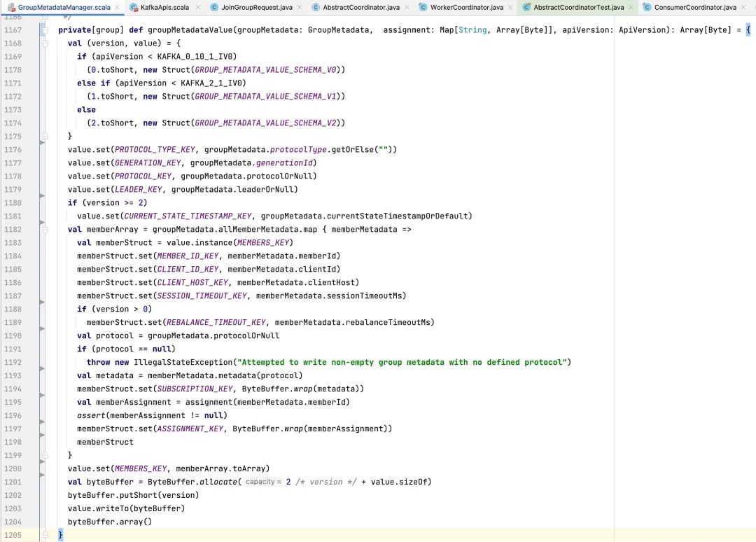Collapse the groupMetadataValue method at line 1167
The width and height of the screenshot is (756, 542).
click(x=45, y=30)
